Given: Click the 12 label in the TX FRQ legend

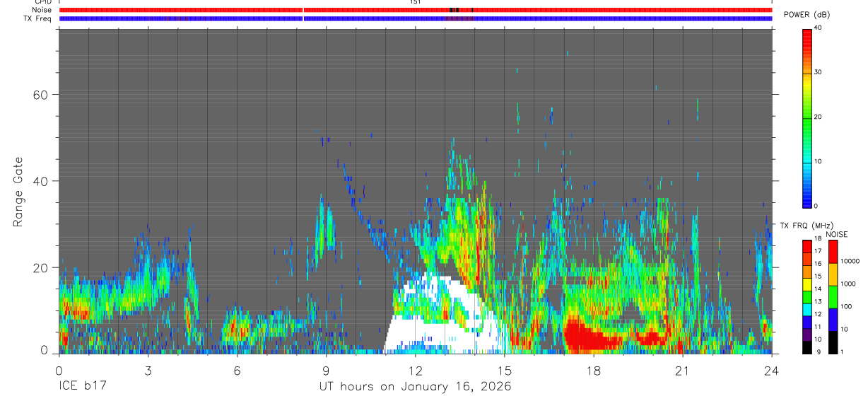Looking at the screenshot, I should tap(818, 315).
